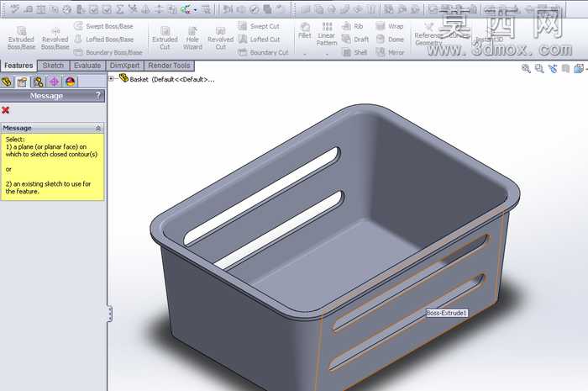Open the DisplayManager color sphere tab
This screenshot has height=391, width=588.
click(x=70, y=82)
